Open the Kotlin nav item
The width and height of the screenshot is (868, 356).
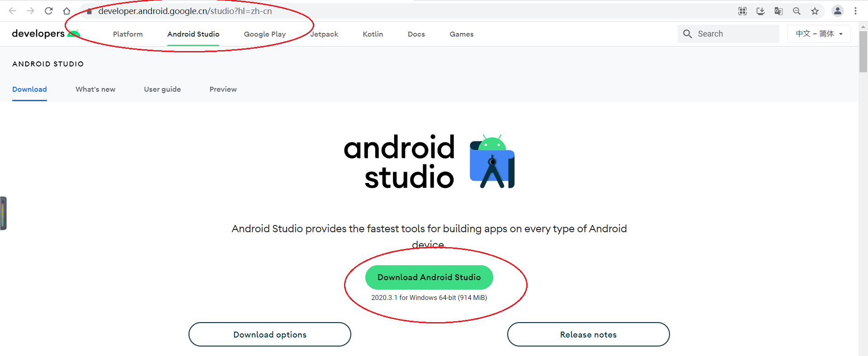[x=373, y=34]
